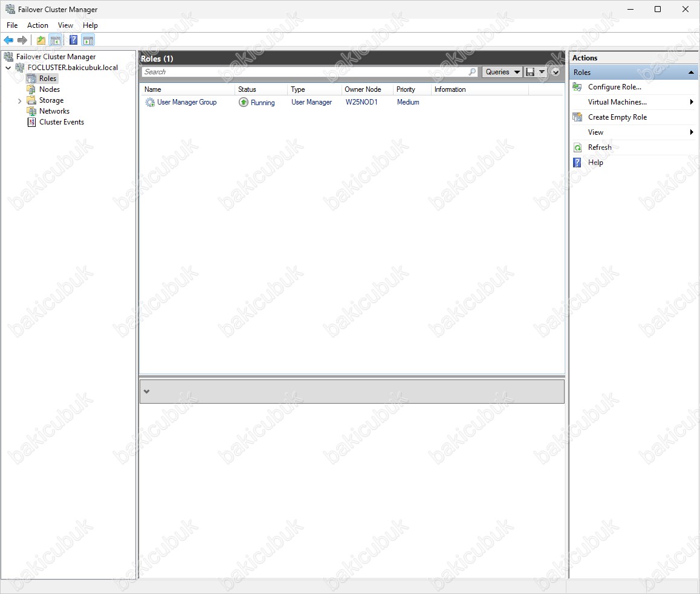Click the W25NOD1 owner node cell
700x594 pixels.
point(361,102)
